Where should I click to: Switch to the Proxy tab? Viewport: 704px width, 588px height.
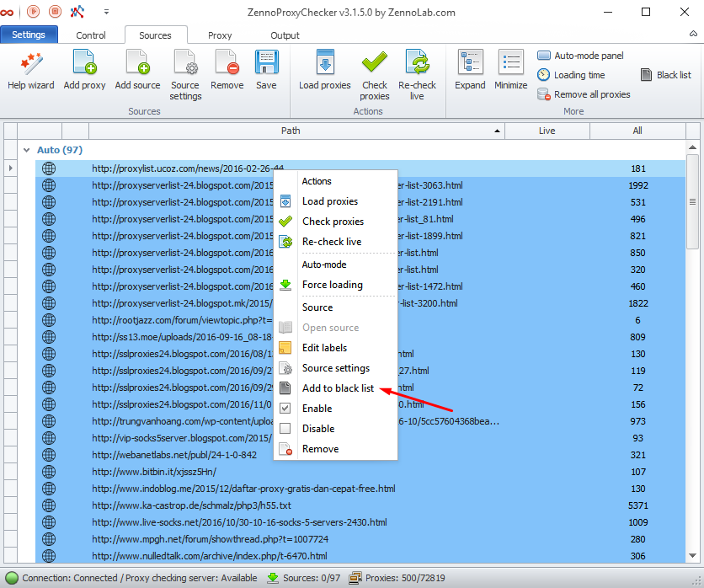point(220,35)
